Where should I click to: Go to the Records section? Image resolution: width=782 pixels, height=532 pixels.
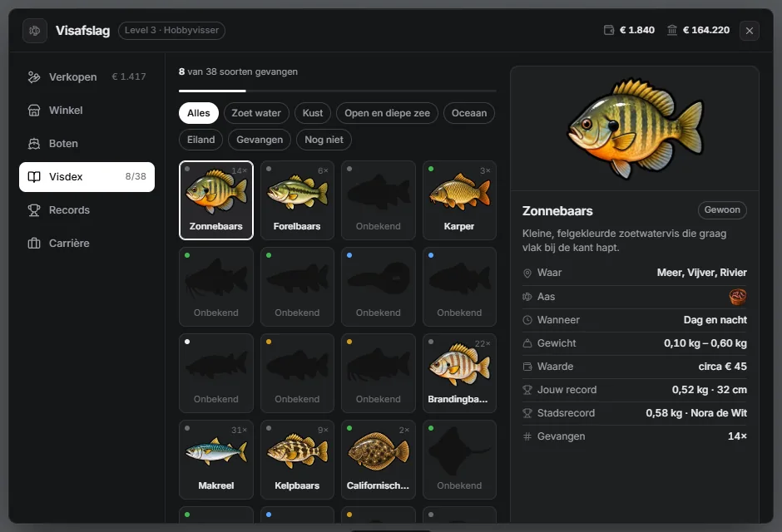tap(87, 210)
